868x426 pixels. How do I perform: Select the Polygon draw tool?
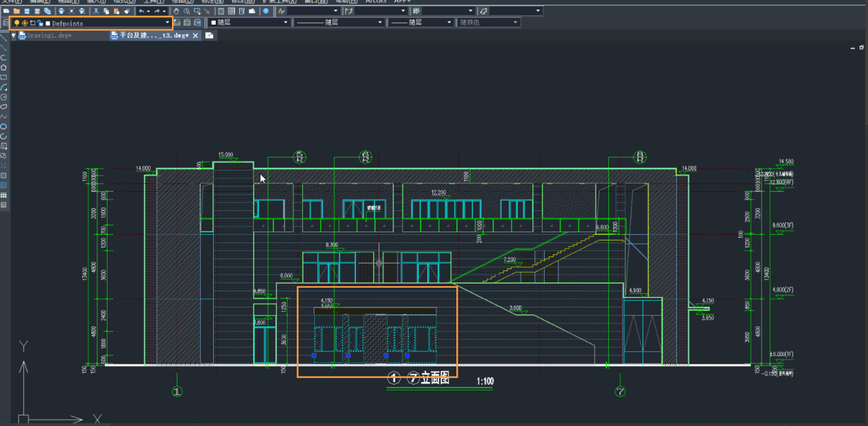(x=3, y=67)
